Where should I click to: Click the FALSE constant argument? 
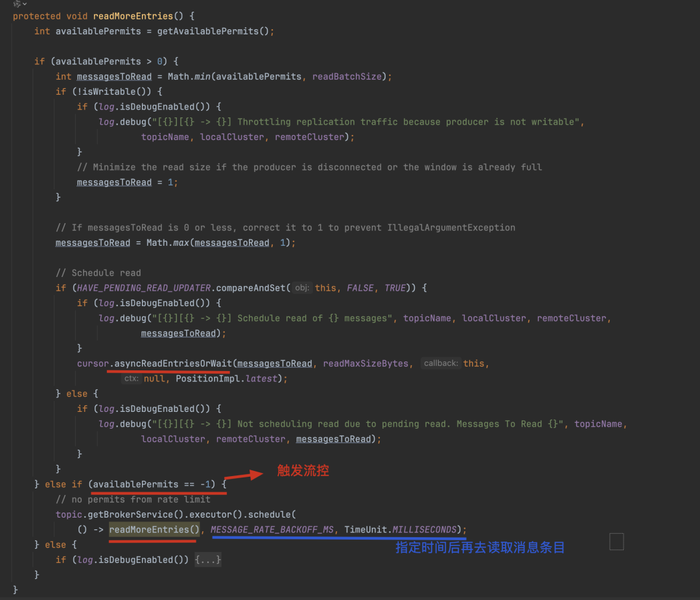point(360,288)
